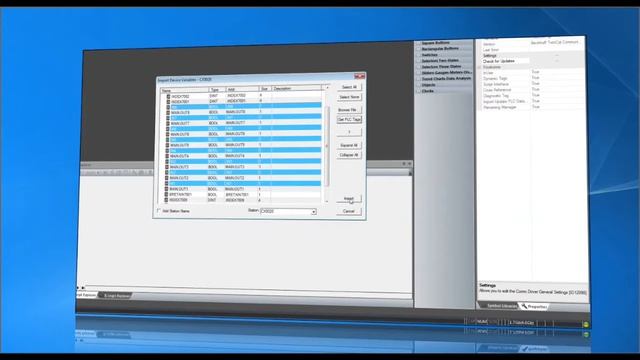The height and width of the screenshot is (360, 640).
Task: Select the INDEX7001 variable row
Action: pyautogui.click(x=243, y=101)
